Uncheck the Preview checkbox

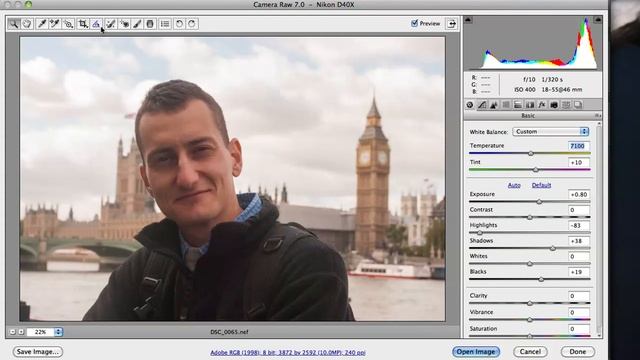click(x=415, y=23)
